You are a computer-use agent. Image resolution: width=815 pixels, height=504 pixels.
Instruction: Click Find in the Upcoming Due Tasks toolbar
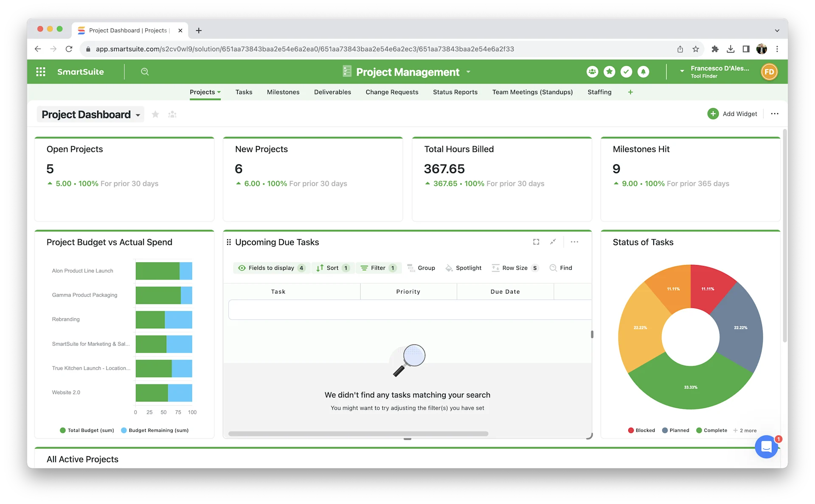tap(561, 268)
